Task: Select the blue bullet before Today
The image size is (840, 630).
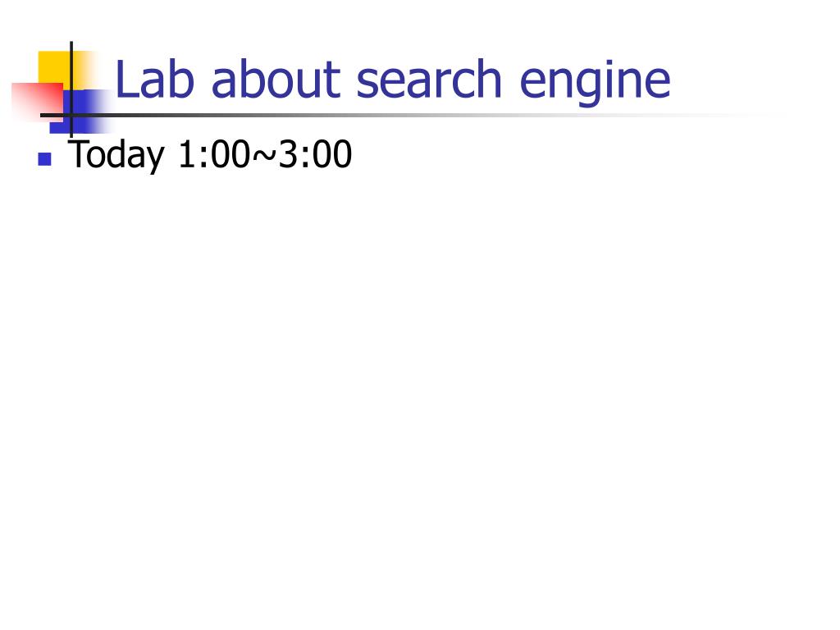Action: click(45, 159)
